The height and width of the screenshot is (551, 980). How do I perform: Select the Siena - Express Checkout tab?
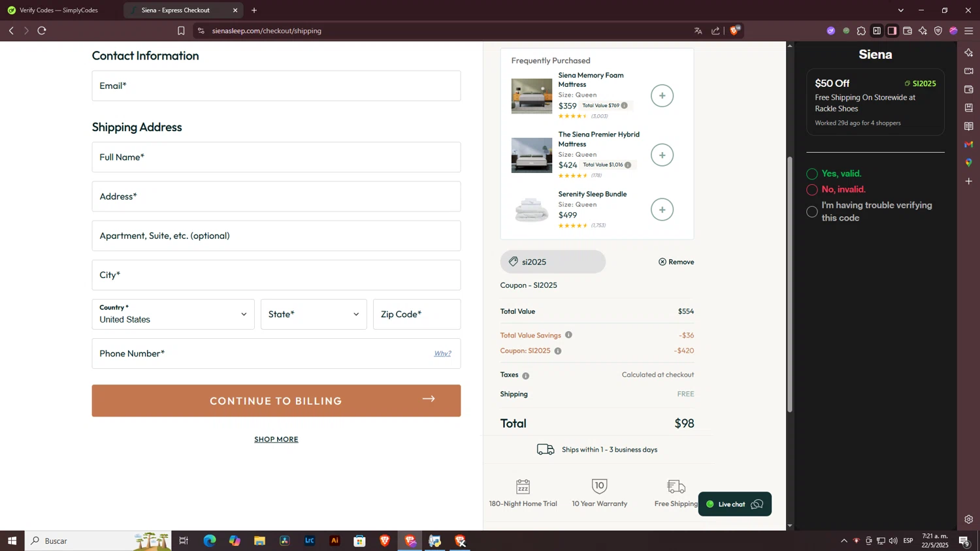pyautogui.click(x=176, y=10)
